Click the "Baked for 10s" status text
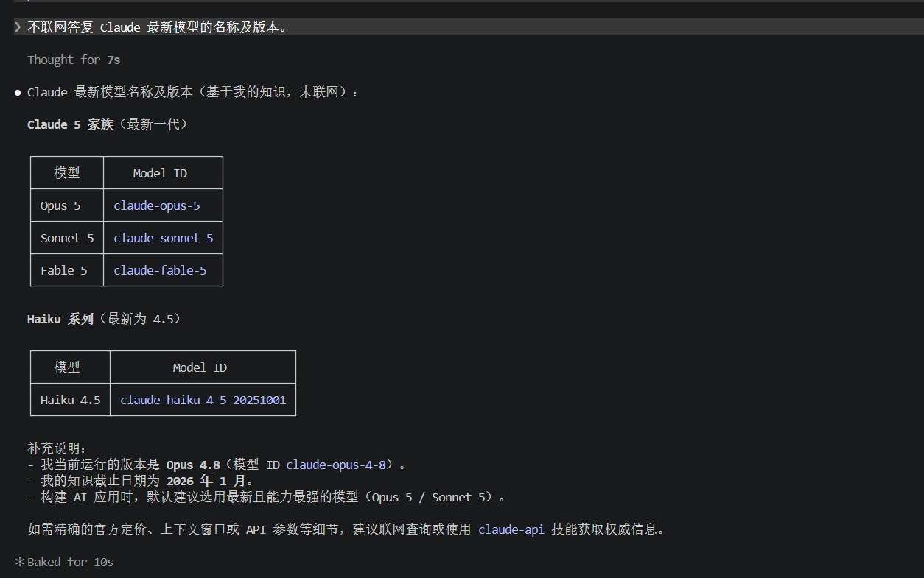 pos(71,562)
